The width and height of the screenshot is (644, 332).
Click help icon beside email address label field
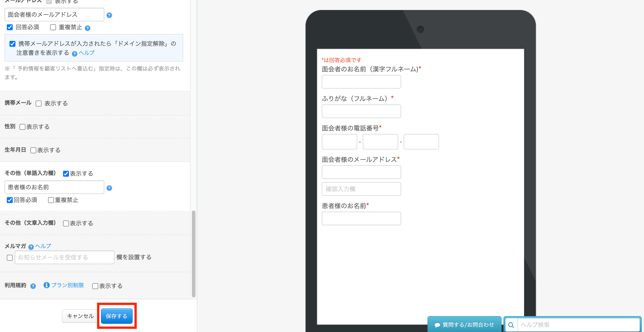[109, 15]
